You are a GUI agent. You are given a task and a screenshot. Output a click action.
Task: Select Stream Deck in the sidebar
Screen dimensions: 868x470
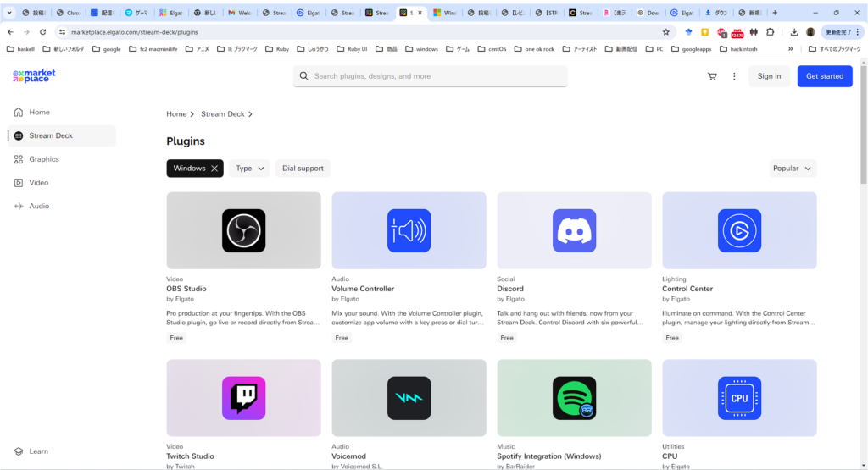click(x=62, y=135)
